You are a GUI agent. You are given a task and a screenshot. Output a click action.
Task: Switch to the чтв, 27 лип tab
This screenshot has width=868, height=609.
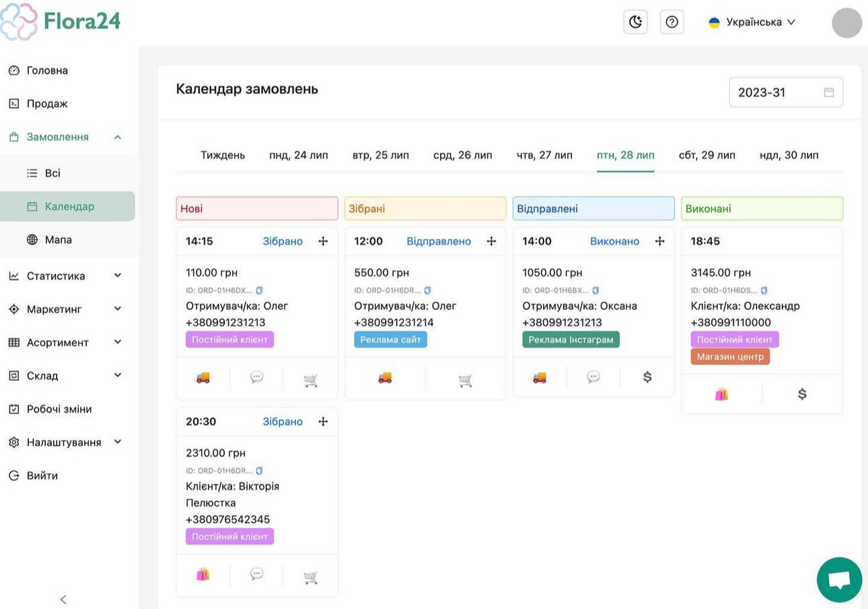[x=544, y=155]
